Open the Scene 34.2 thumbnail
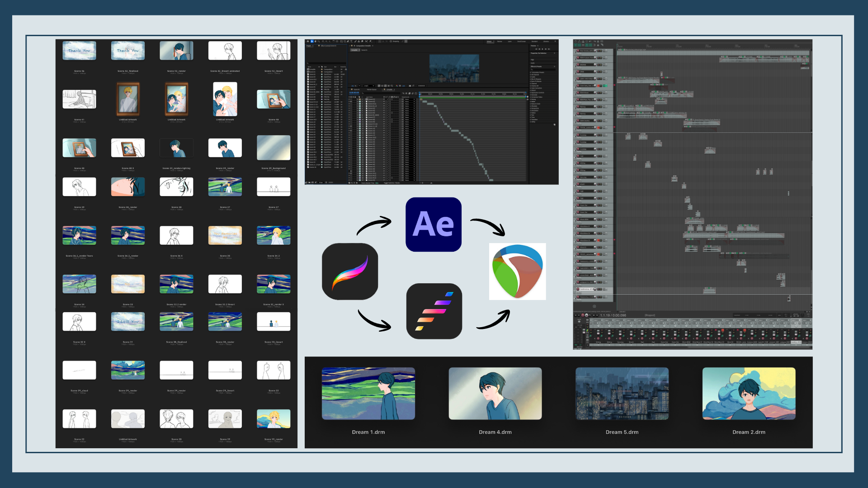This screenshot has height=488, width=868. click(x=274, y=235)
